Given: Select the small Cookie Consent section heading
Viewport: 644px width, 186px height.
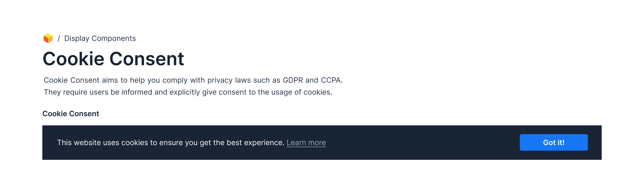Looking at the screenshot, I should coord(71,114).
